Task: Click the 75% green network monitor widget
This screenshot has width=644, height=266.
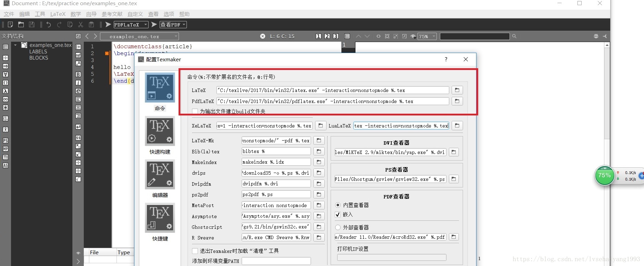Action: pyautogui.click(x=604, y=175)
